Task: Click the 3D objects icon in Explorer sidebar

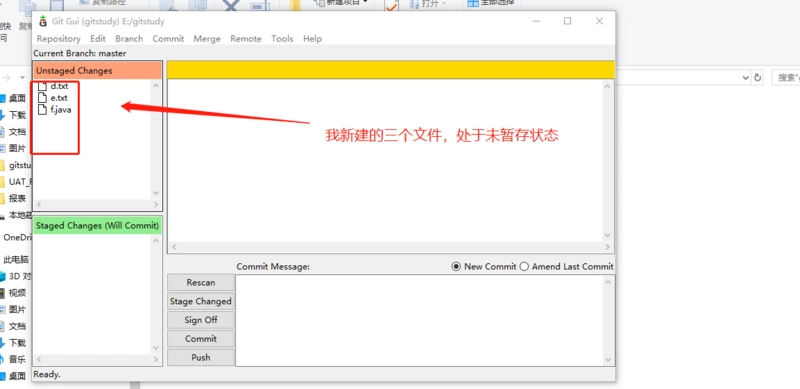Action: click(x=3, y=276)
